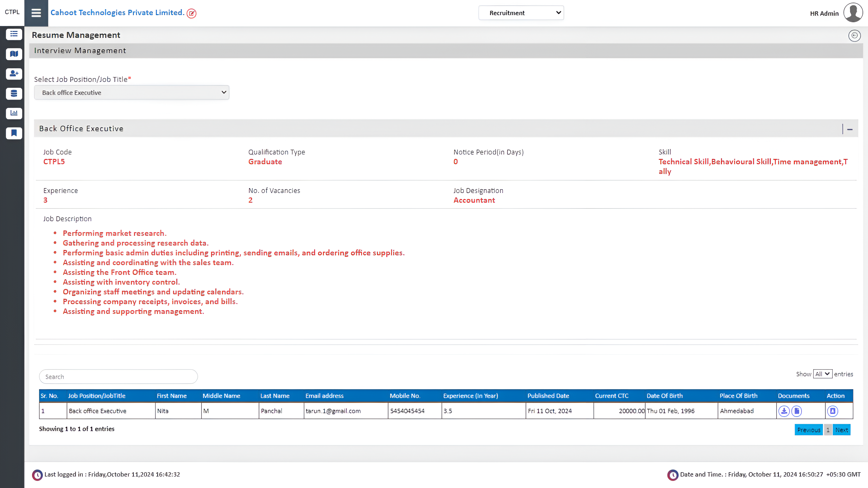The height and width of the screenshot is (488, 868).
Task: Click the Resume Management heading
Action: coord(76,35)
